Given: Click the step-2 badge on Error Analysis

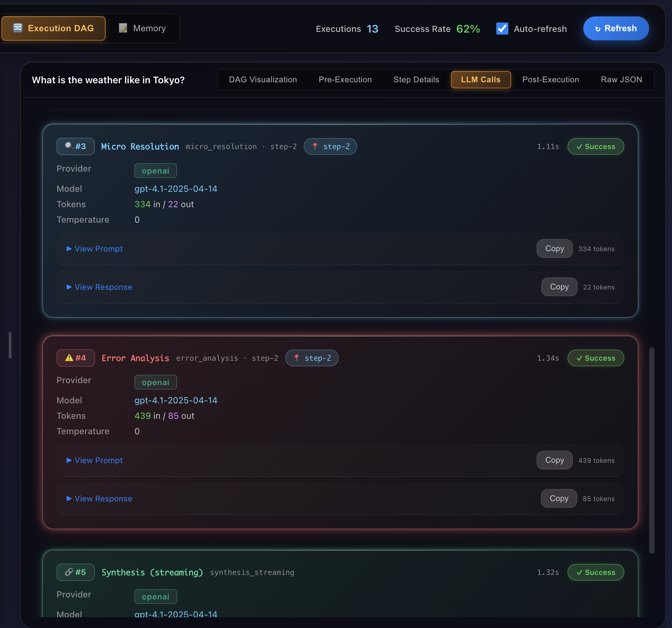Looking at the screenshot, I should pos(312,358).
